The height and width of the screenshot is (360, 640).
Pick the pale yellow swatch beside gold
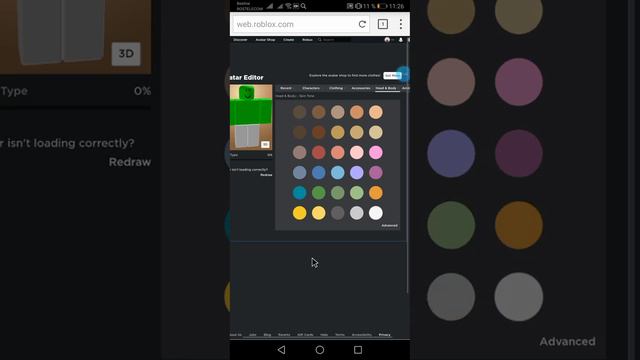(318, 213)
